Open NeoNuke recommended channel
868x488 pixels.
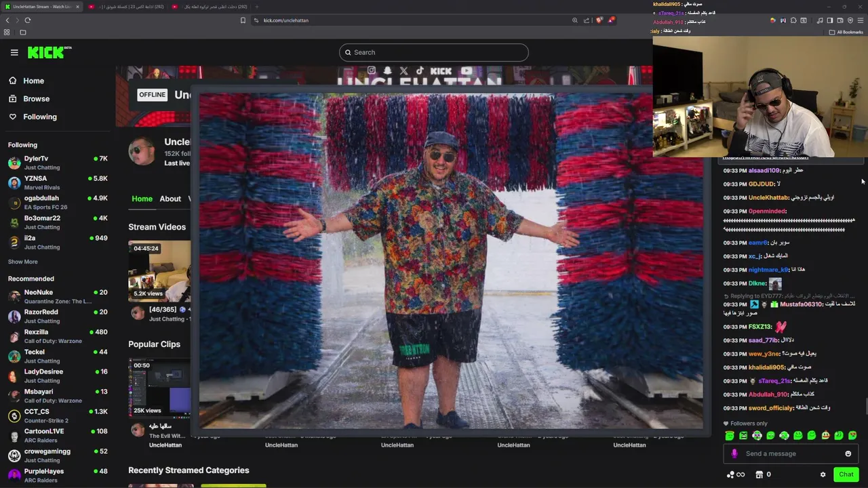(x=58, y=296)
